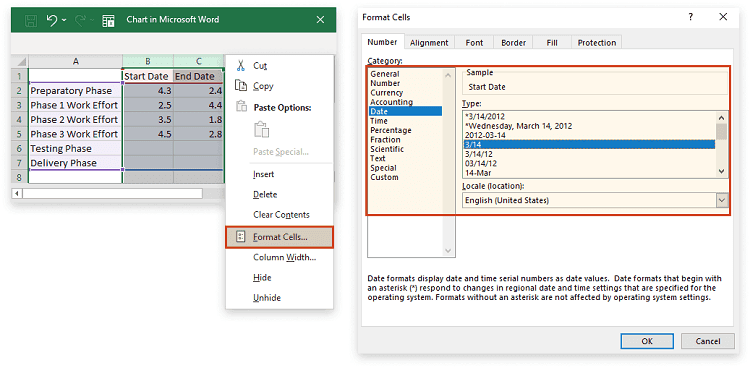Click OK in Format Cells dialog
Image resolution: width=750 pixels, height=368 pixels.
(647, 341)
